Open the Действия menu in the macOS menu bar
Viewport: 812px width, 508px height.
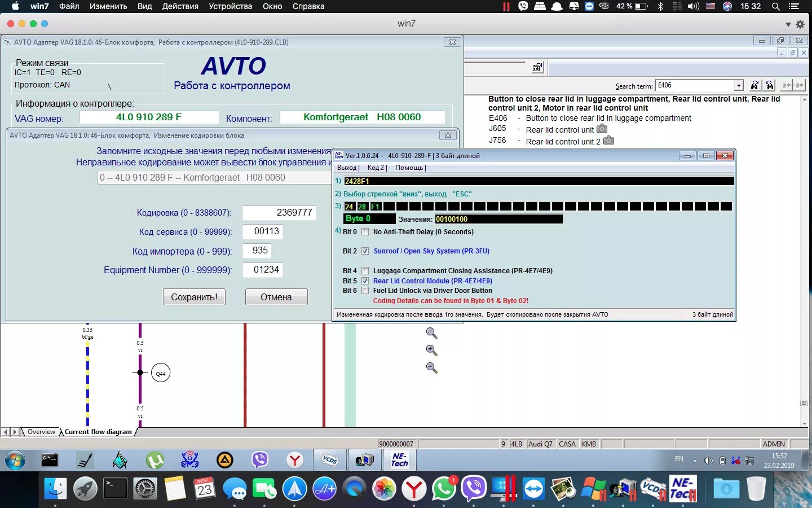tap(180, 6)
